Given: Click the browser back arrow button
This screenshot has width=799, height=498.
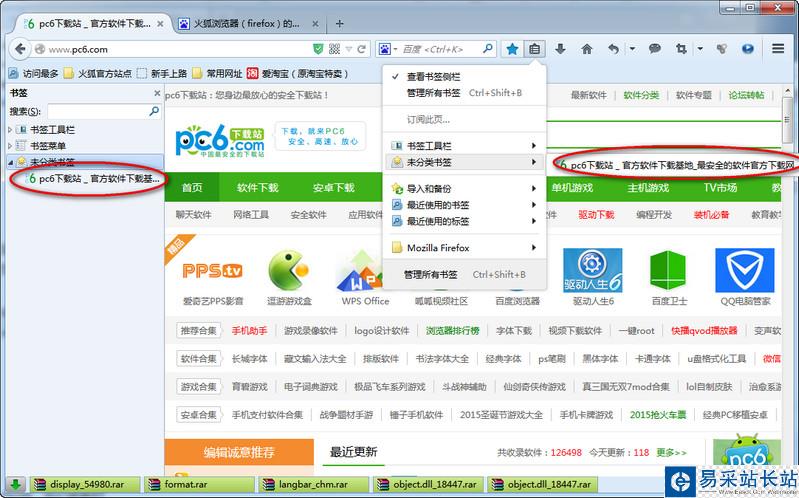Looking at the screenshot, I should point(19,49).
